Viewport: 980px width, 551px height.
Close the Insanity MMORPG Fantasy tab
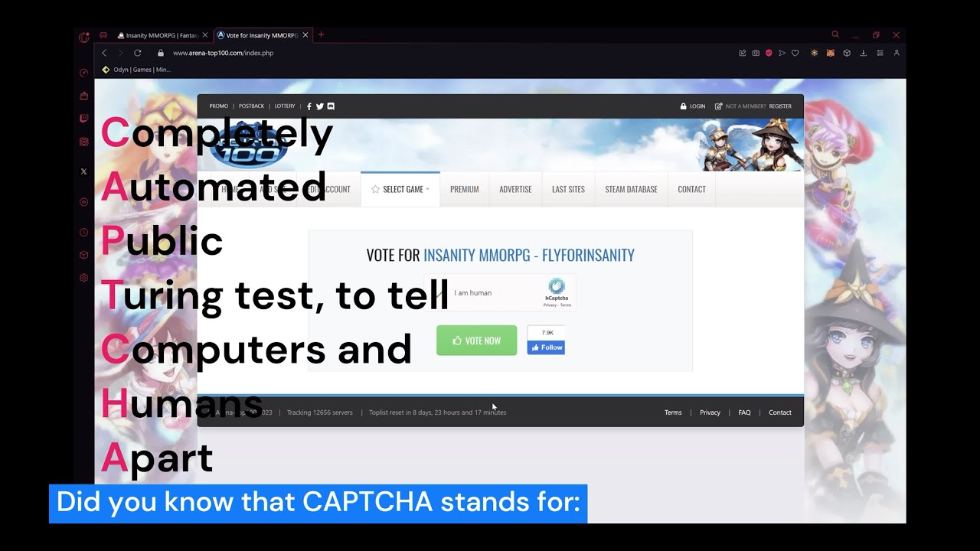205,35
